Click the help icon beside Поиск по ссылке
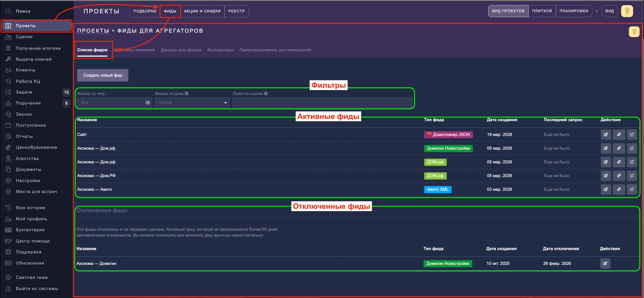Screen dimensions: 644x298 point(266,94)
